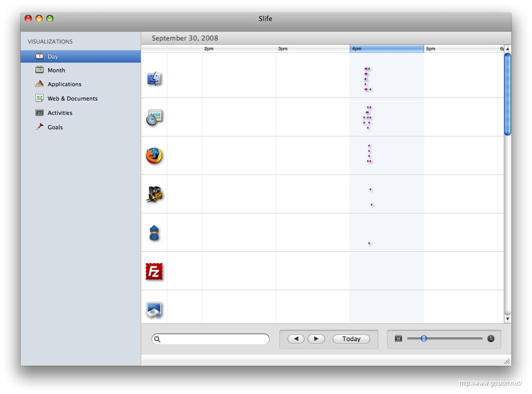Click the 4pm hour header
Viewport: 532px width, 394px height.
click(387, 48)
